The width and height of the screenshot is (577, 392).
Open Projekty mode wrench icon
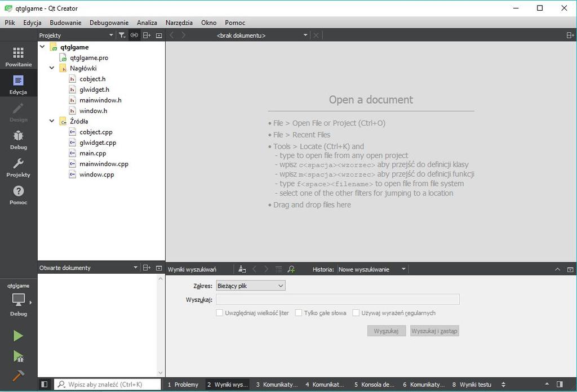pyautogui.click(x=19, y=167)
